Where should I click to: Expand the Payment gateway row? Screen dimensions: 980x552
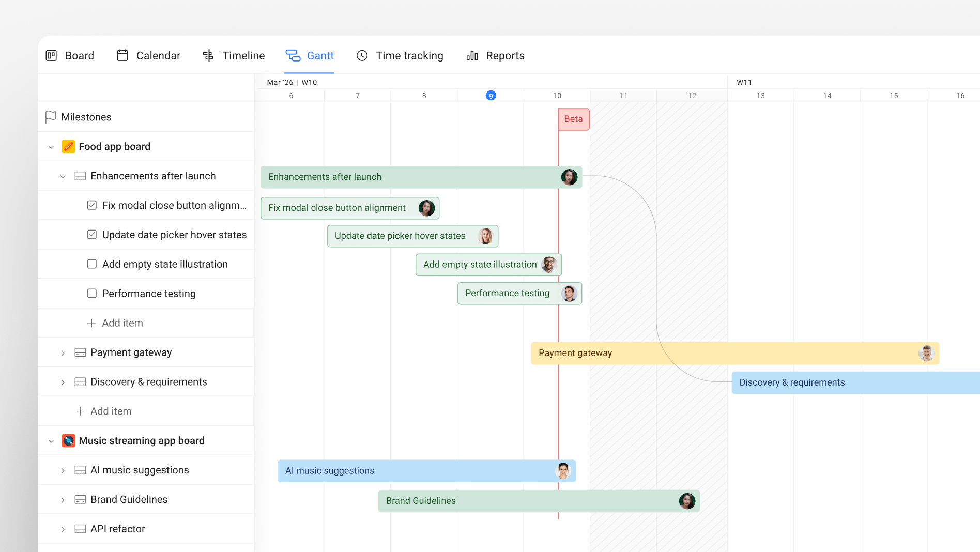coord(63,353)
